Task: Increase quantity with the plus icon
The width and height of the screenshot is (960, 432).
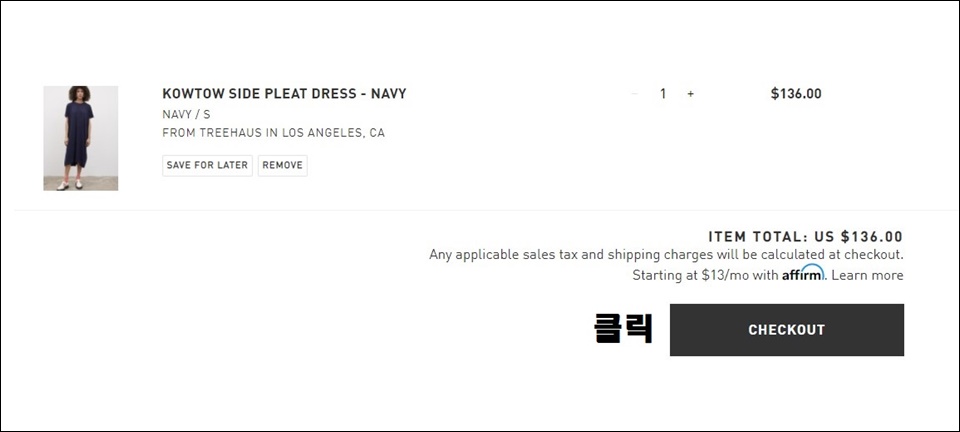Action: point(691,94)
